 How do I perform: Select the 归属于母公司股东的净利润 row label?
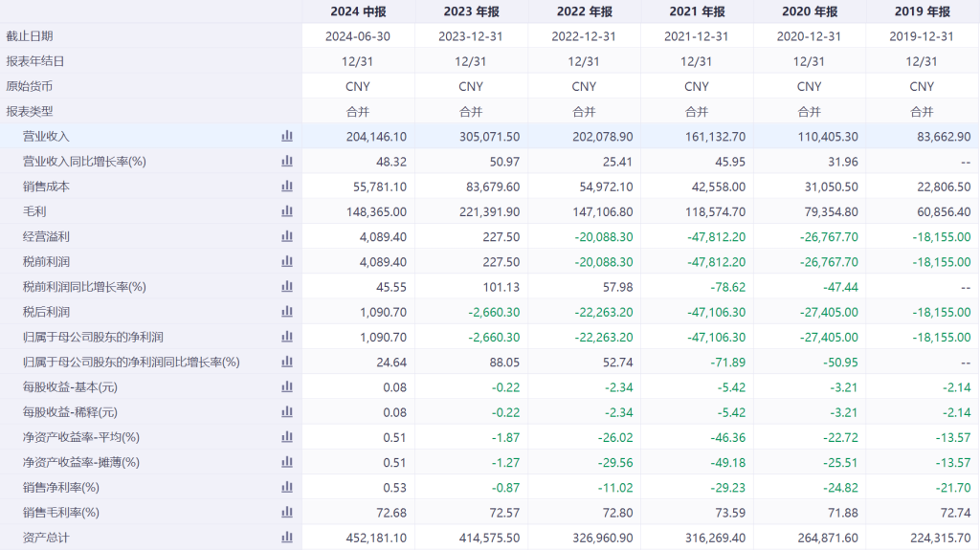pyautogui.click(x=93, y=337)
